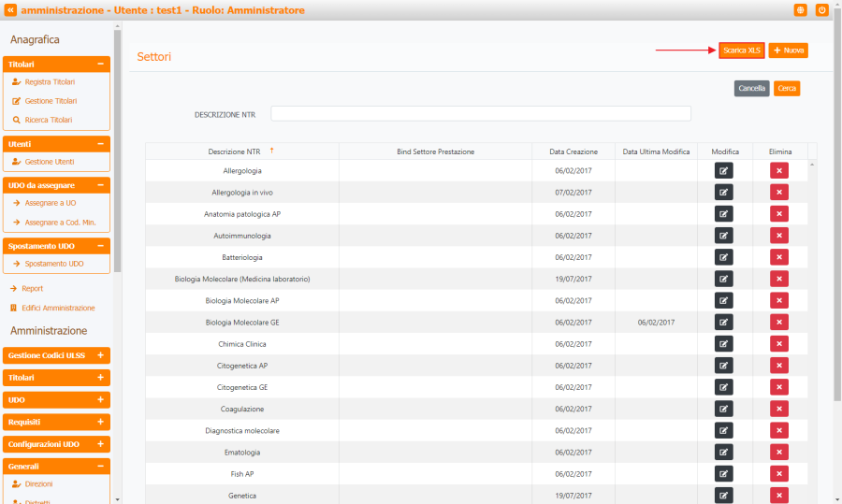Click the Cancella button
This screenshot has height=504, width=842.
tap(751, 89)
